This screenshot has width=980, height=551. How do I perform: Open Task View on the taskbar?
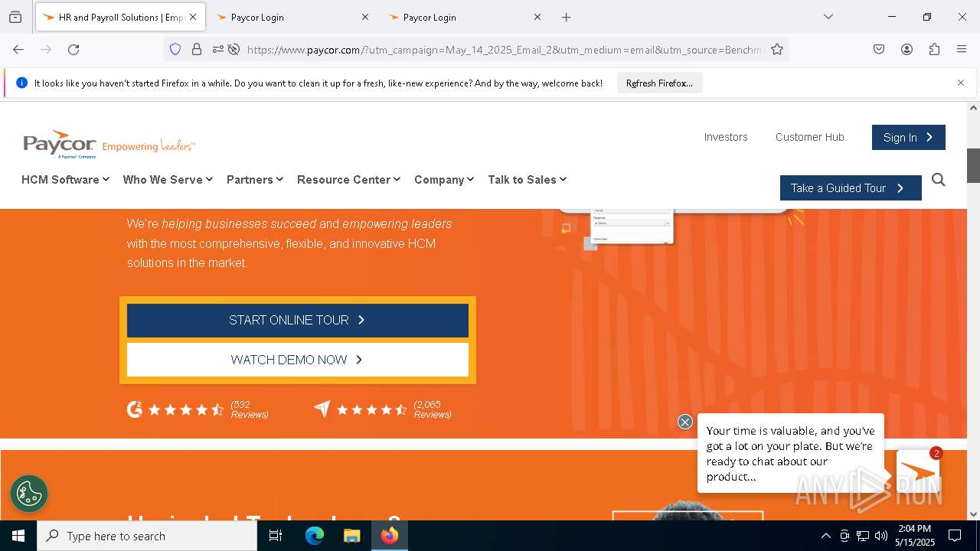tap(276, 536)
